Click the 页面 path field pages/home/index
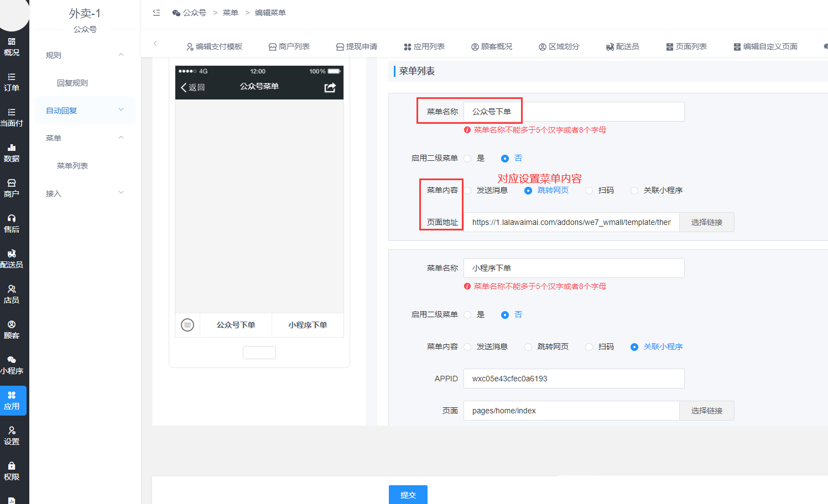Image resolution: width=828 pixels, height=504 pixels. (571, 411)
